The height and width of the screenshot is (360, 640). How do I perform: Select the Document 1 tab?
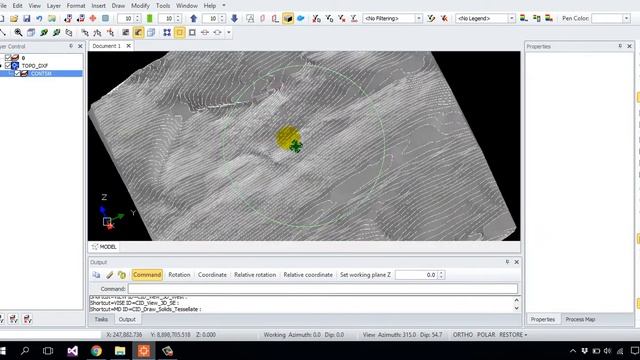[x=107, y=46]
